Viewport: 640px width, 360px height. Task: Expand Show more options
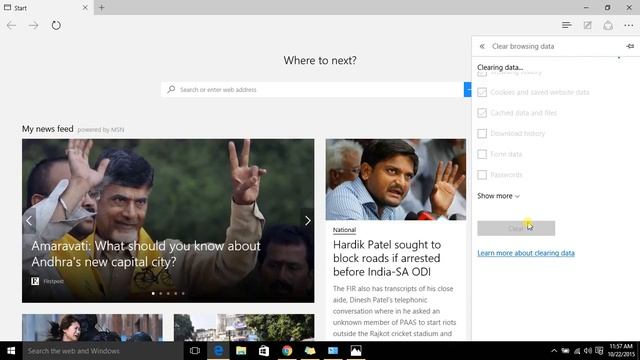(498, 196)
